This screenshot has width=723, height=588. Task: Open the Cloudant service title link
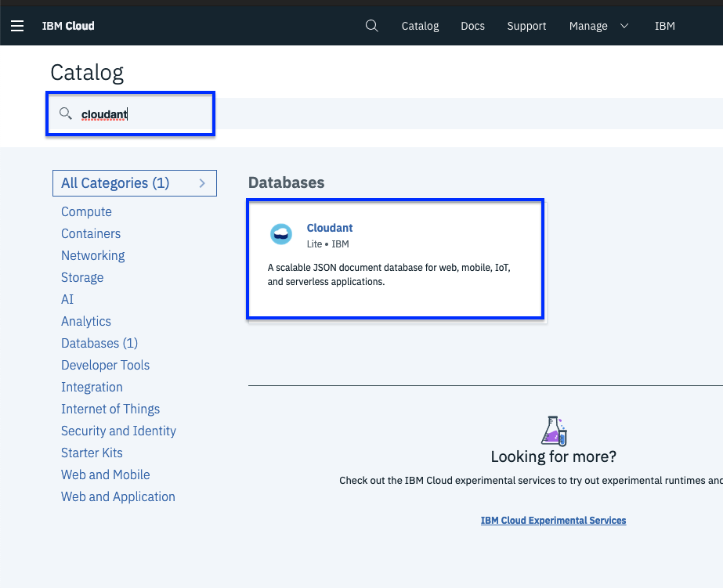pyautogui.click(x=329, y=228)
